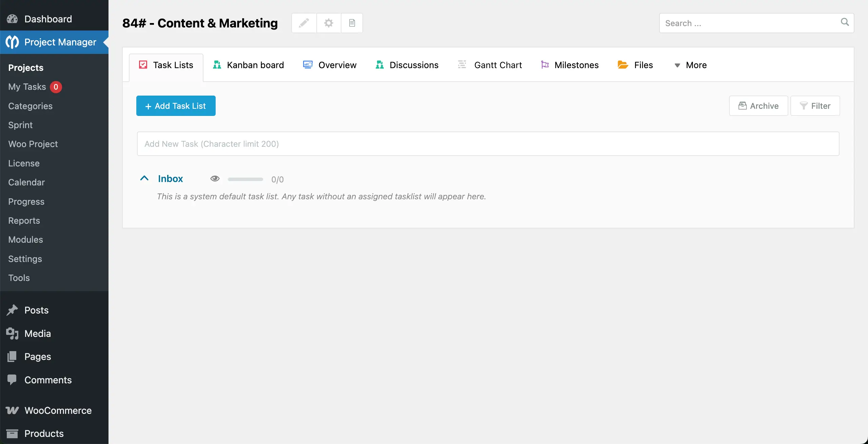The width and height of the screenshot is (868, 444).
Task: Open the project edit pencil icon
Action: click(x=304, y=23)
